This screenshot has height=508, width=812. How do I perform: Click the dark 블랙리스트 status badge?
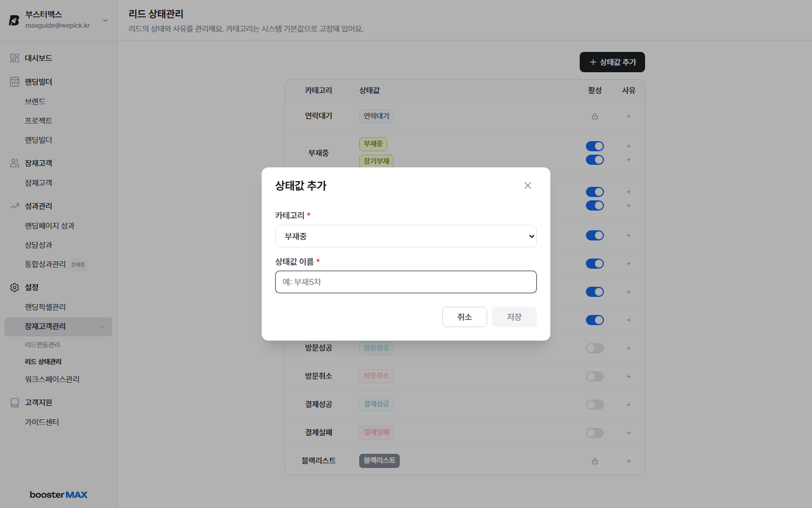click(379, 461)
